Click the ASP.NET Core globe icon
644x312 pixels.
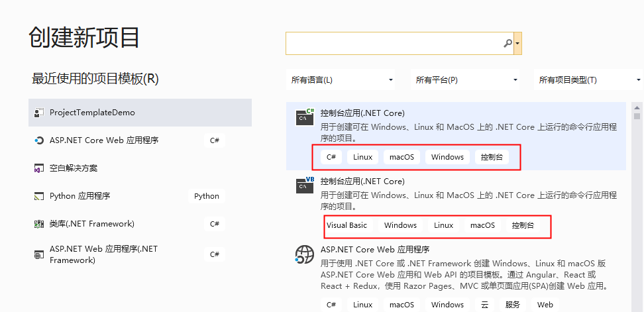point(305,254)
